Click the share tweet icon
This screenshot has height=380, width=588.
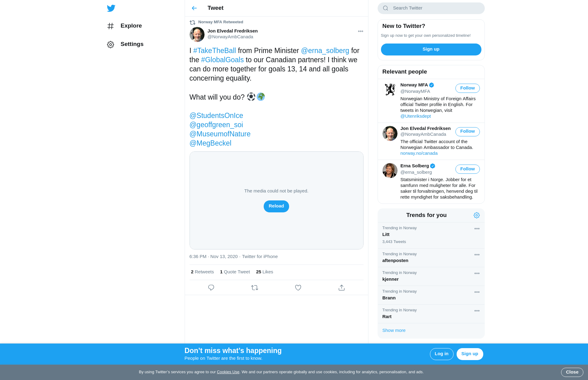[x=341, y=287]
